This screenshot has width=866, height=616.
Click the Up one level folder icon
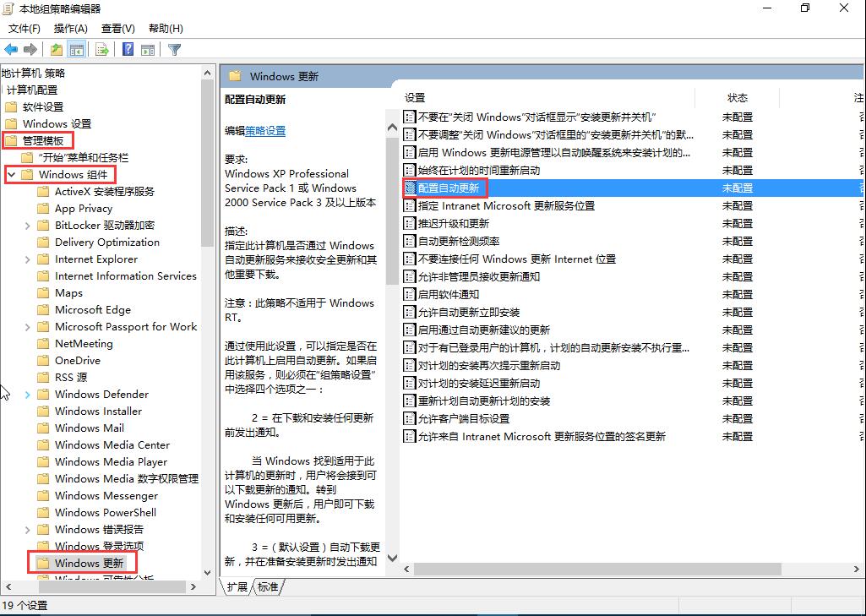coord(54,49)
